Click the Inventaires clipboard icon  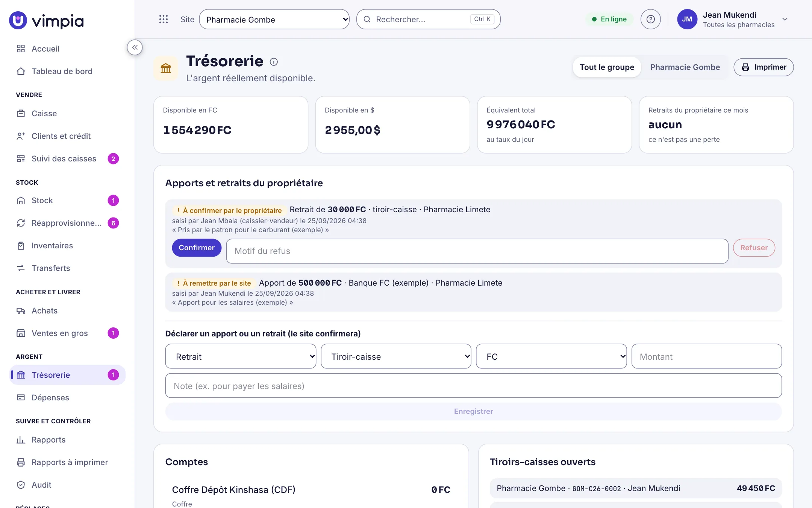(x=21, y=245)
